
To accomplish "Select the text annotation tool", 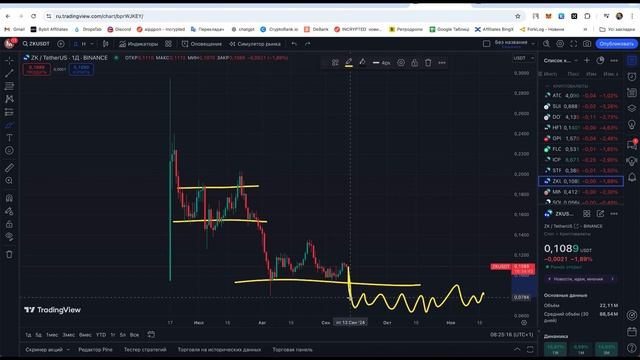I will click(9, 138).
